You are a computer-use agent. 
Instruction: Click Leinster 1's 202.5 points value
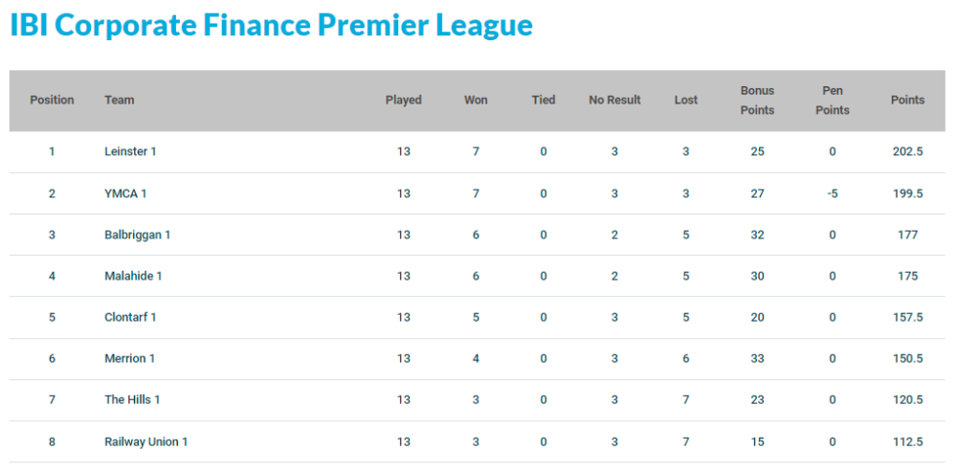907,151
